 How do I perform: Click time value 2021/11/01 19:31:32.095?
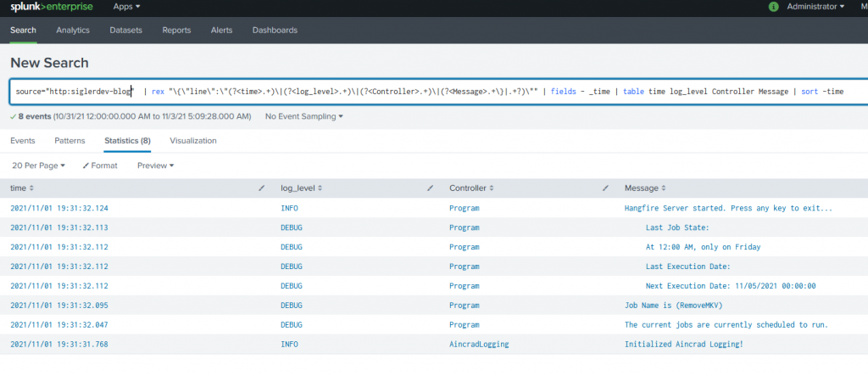59,305
